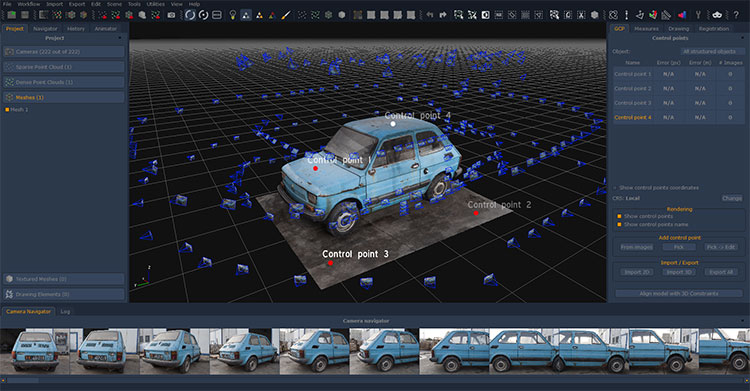The width and height of the screenshot is (750, 391).
Task: Click the colored mesh cube toolbar icon
Action: (x=84, y=15)
